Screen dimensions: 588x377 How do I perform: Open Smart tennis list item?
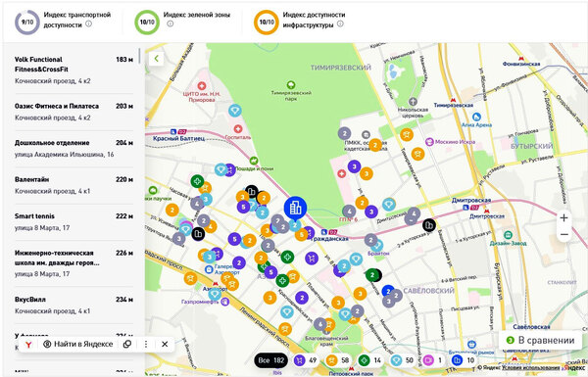click(x=73, y=222)
